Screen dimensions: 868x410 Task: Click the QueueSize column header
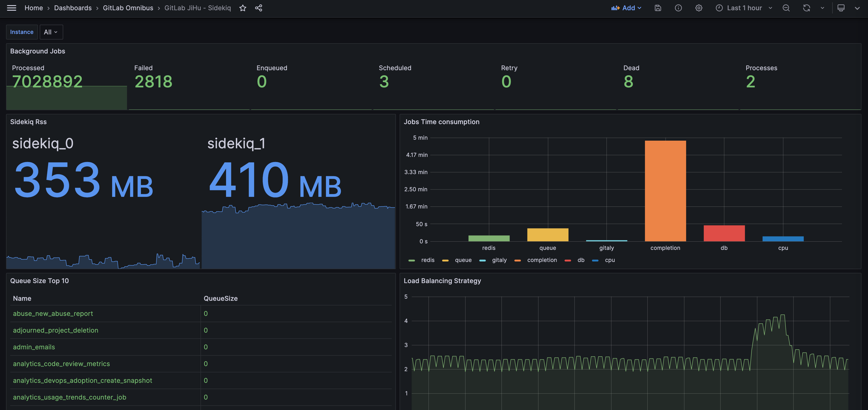tap(220, 298)
